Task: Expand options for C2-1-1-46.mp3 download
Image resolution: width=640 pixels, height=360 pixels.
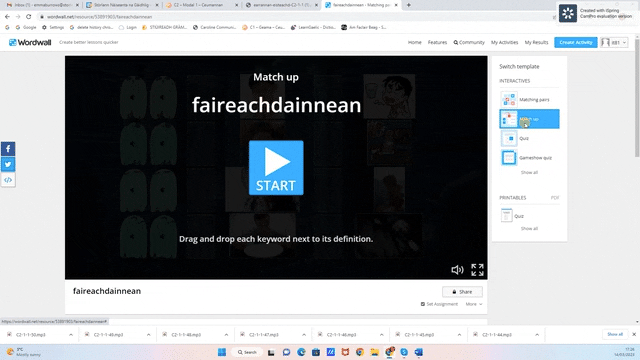Action: pos(382,335)
